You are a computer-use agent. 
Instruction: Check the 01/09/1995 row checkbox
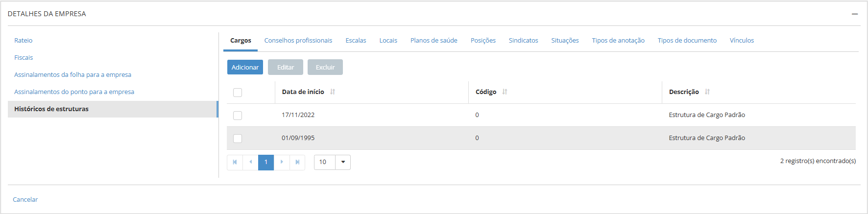(238, 139)
